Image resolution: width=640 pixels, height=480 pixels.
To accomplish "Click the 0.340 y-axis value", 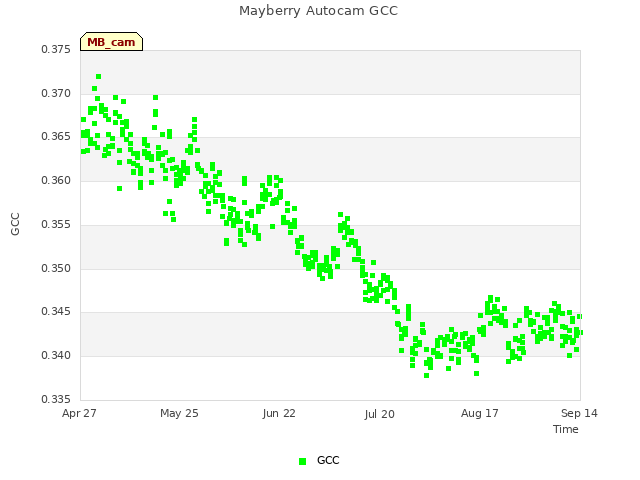I will click(56, 356).
